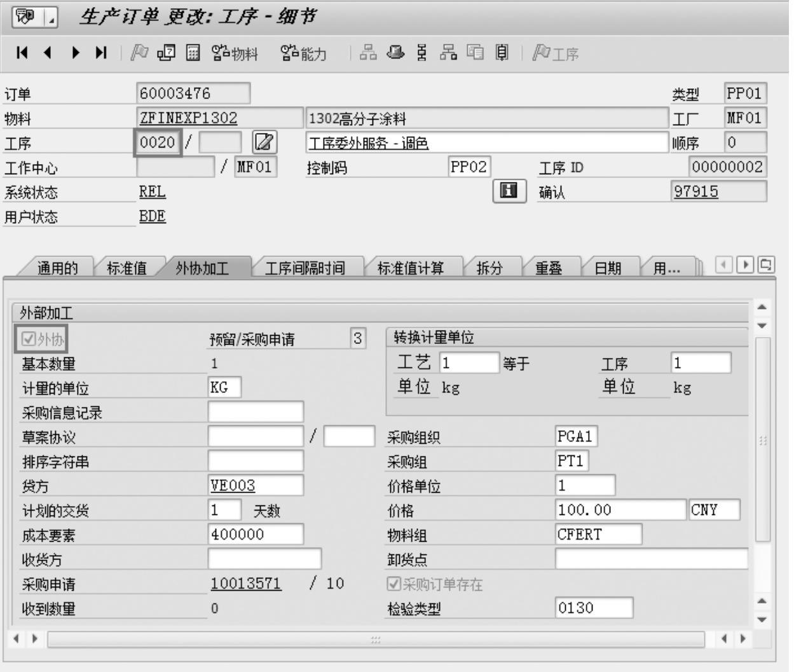This screenshot has width=794, height=672.
Task: Click the previous operation arrow
Action: (48, 53)
